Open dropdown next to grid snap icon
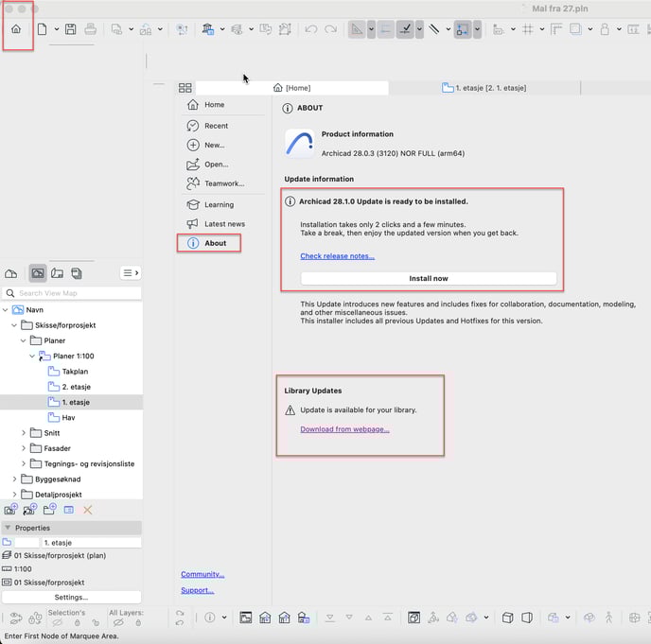Screen dimensions: 651x644 point(542,29)
